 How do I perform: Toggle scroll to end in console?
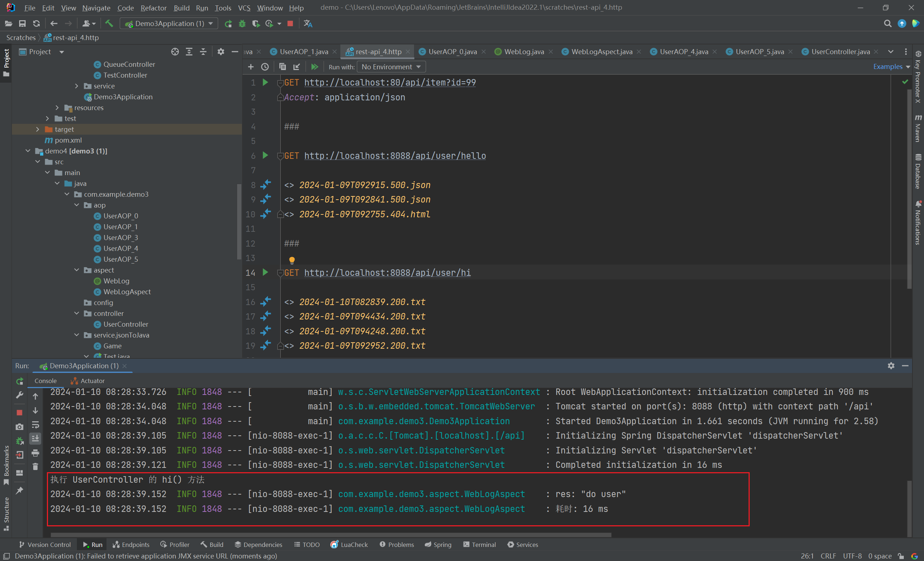click(x=35, y=438)
